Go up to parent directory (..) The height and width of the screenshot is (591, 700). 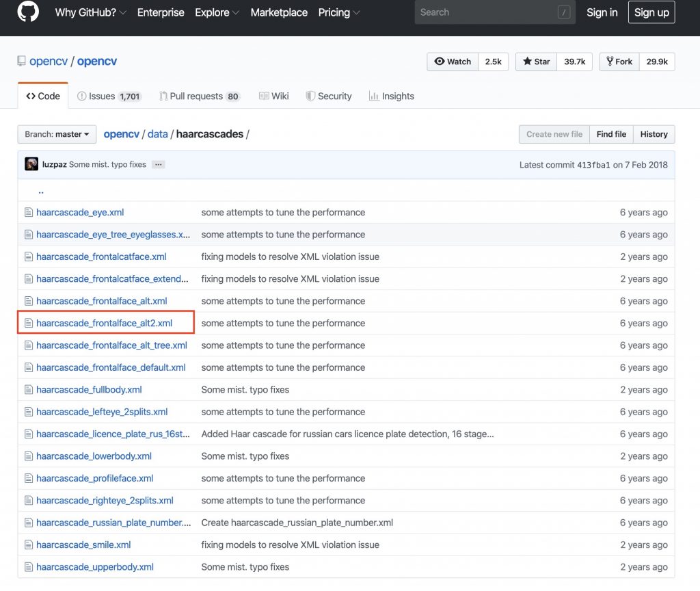point(40,191)
